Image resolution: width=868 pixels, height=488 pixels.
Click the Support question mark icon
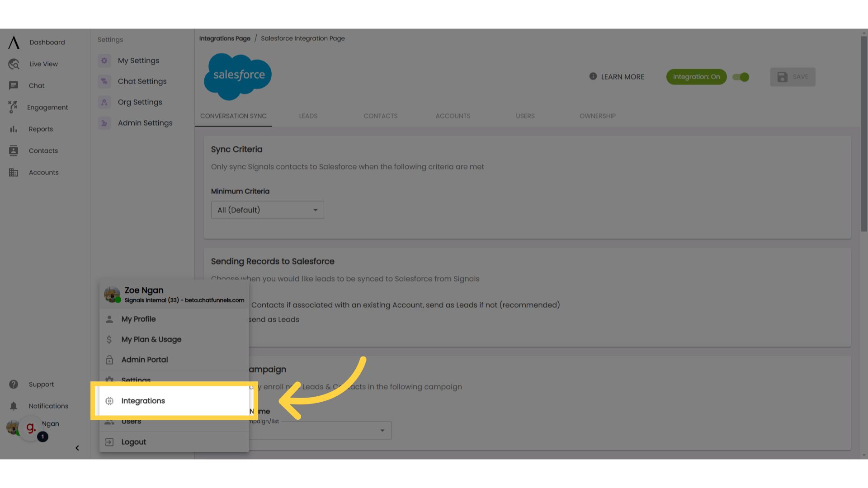click(14, 384)
